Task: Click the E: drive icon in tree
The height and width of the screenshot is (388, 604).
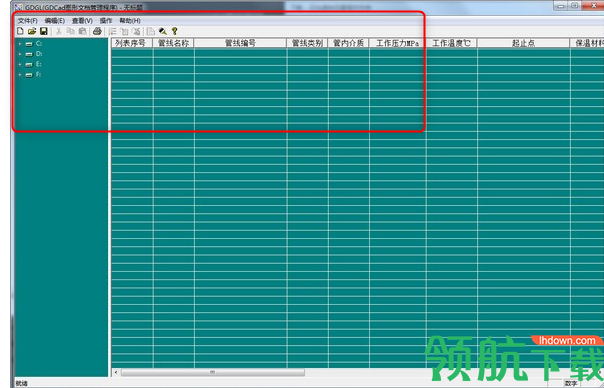Action: point(29,64)
